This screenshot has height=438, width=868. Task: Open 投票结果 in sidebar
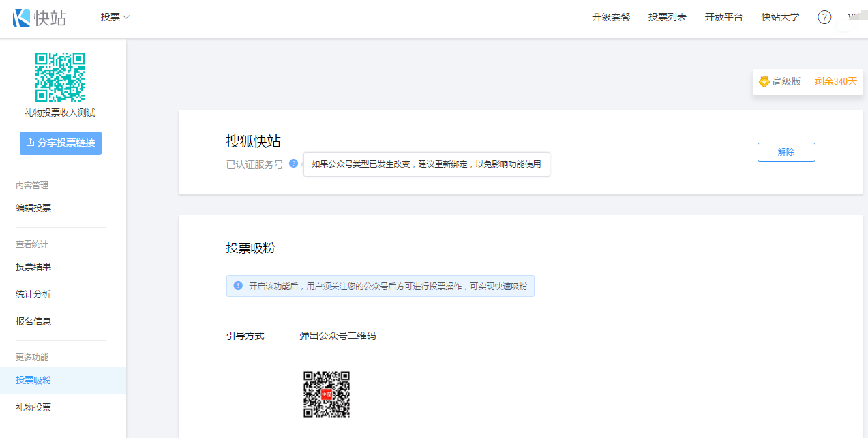(x=33, y=267)
